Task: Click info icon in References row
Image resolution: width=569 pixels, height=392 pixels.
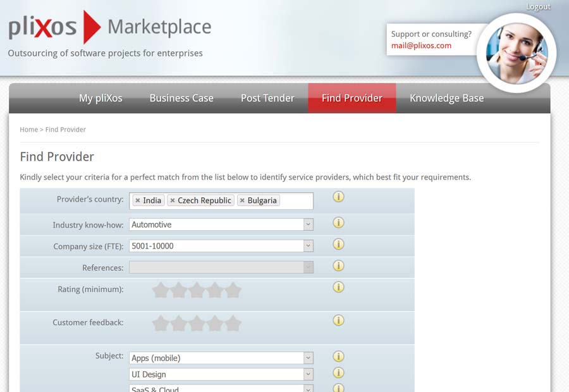Action: [338, 266]
